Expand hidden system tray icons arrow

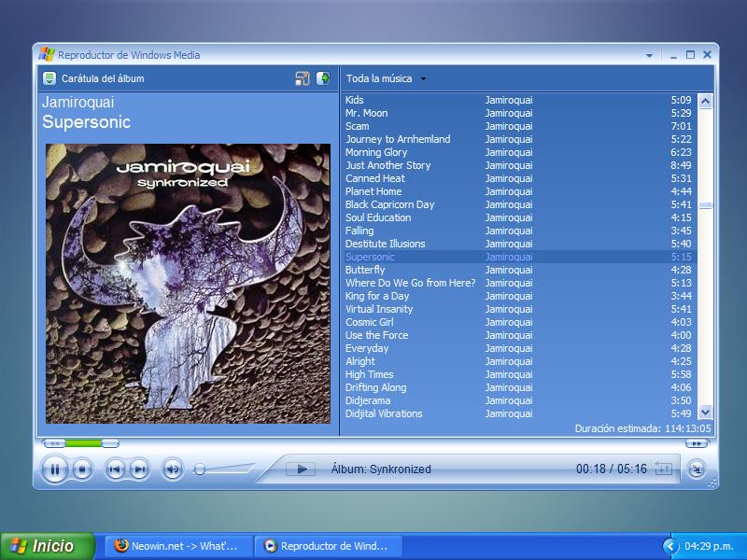670,546
